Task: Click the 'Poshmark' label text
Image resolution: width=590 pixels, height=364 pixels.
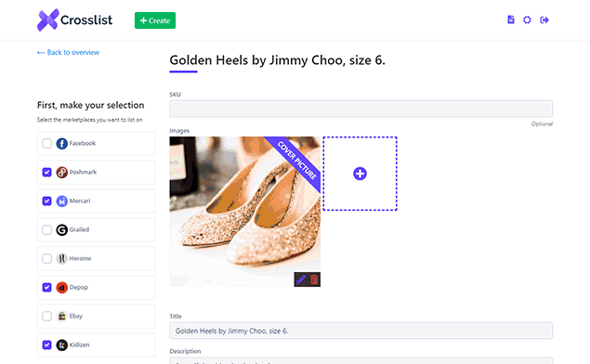Action: pos(83,172)
